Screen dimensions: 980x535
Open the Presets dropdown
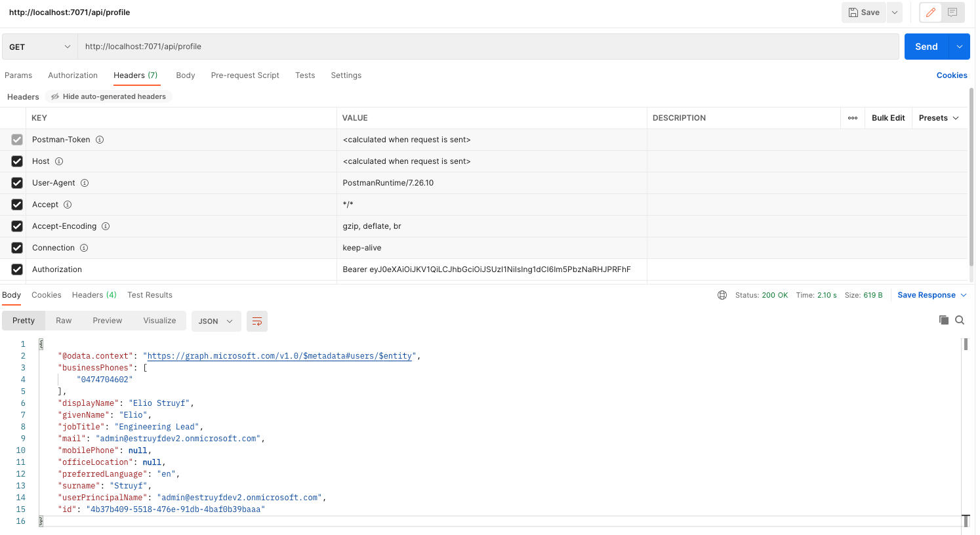[939, 118]
